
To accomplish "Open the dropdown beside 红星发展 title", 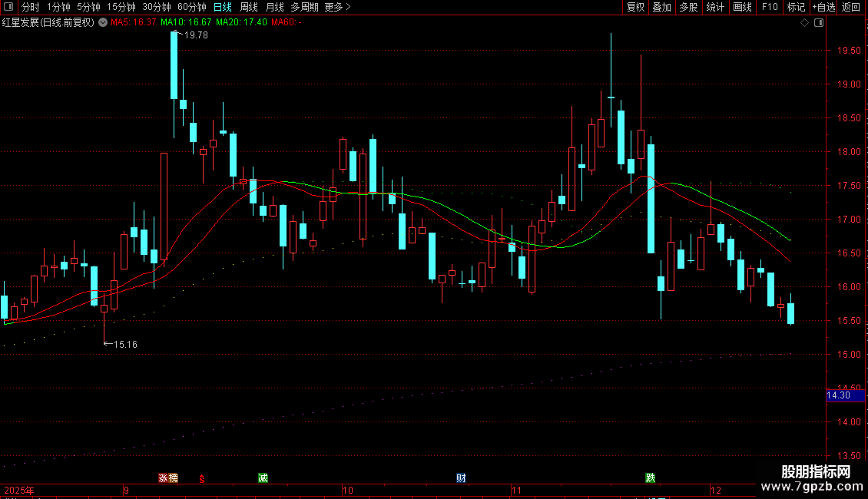I will click(103, 22).
